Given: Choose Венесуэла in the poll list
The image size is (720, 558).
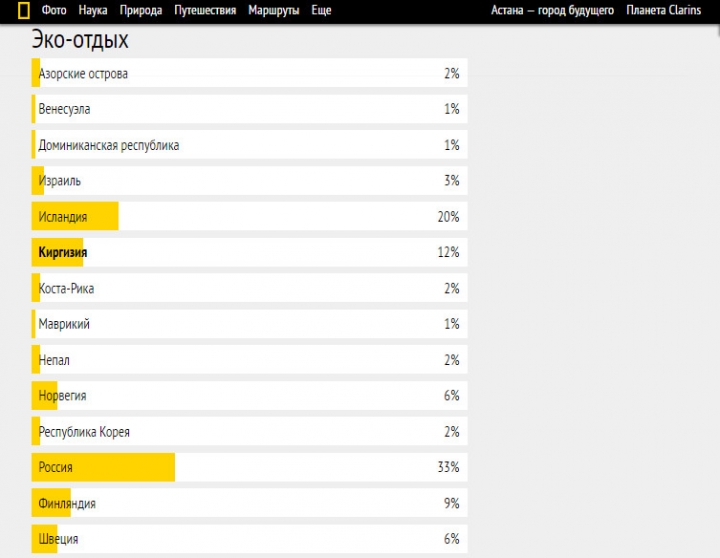Looking at the screenshot, I should pos(249,109).
